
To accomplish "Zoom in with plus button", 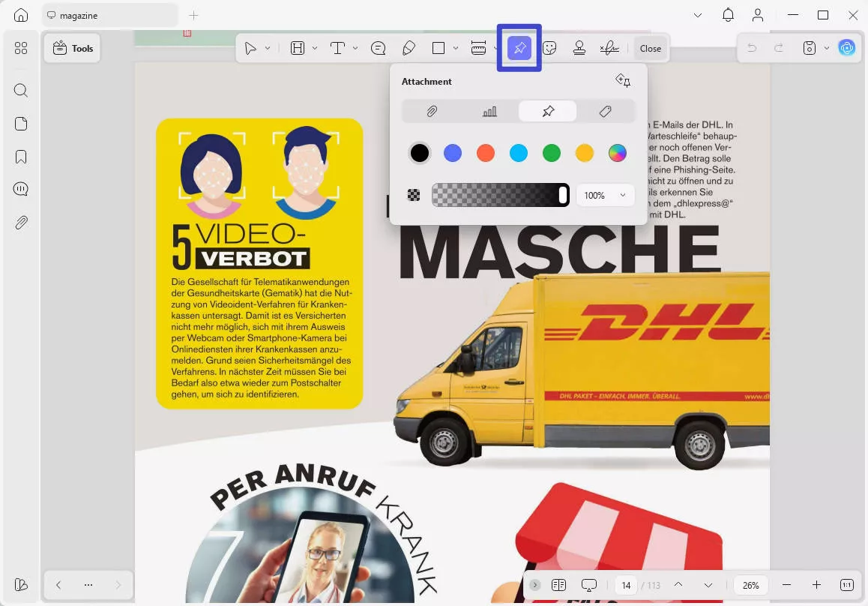I will 816,584.
